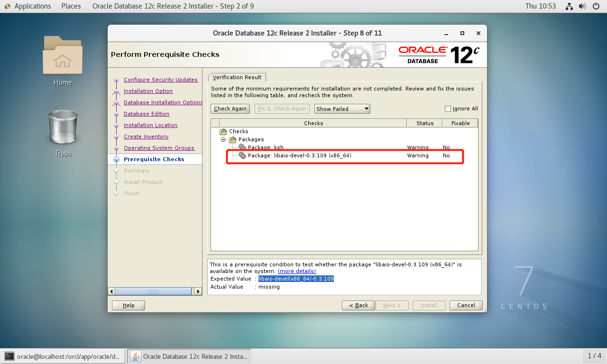Select the Verification Result tab
Viewport: 607px width, 364px height.
(237, 77)
